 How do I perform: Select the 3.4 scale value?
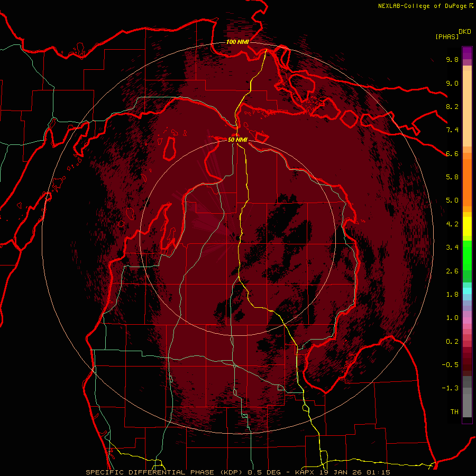(452, 248)
